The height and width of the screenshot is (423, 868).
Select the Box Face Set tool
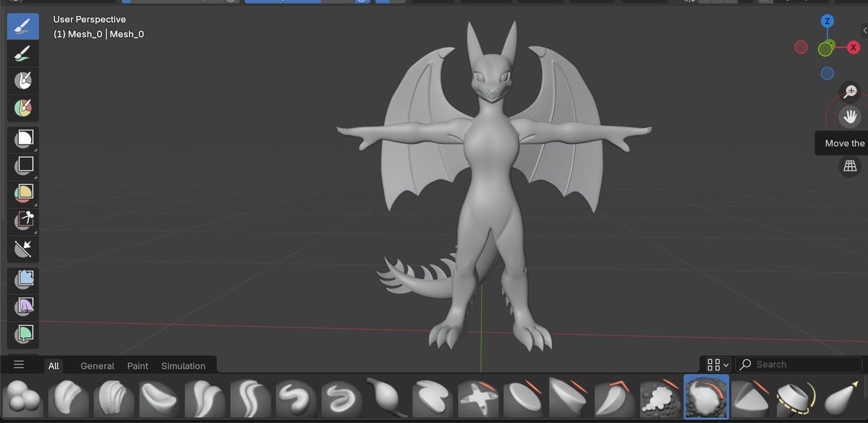(x=23, y=193)
